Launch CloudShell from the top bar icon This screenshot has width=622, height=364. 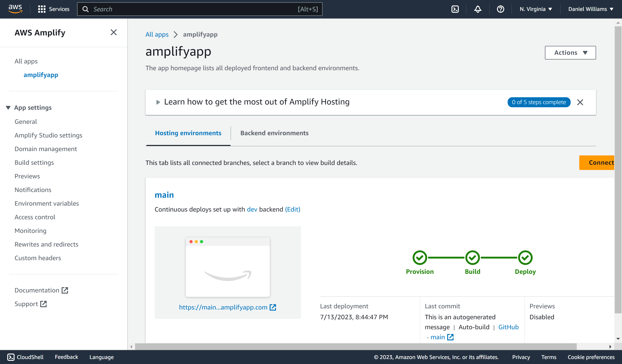pos(455,9)
